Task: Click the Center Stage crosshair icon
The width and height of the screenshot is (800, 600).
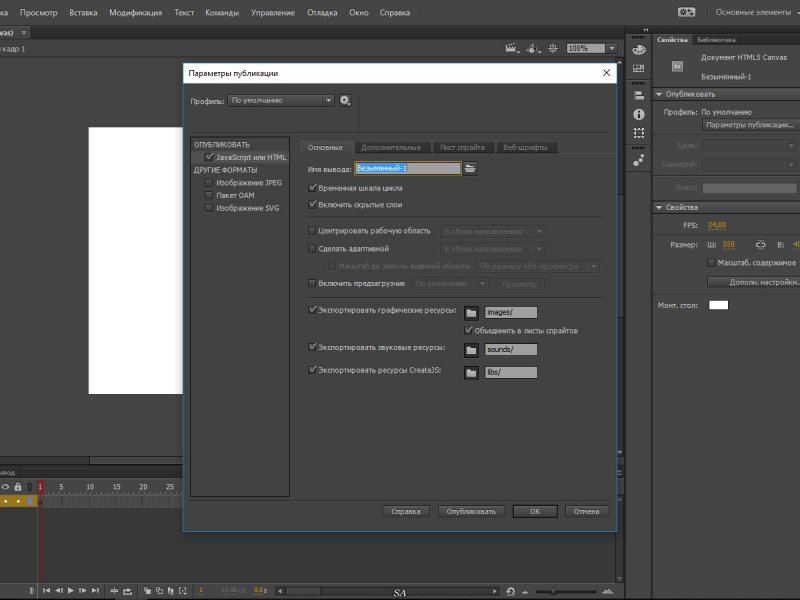Action: pyautogui.click(x=553, y=48)
